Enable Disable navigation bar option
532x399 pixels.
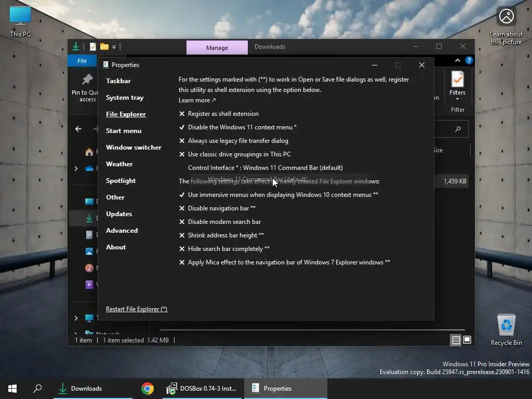pyautogui.click(x=217, y=208)
